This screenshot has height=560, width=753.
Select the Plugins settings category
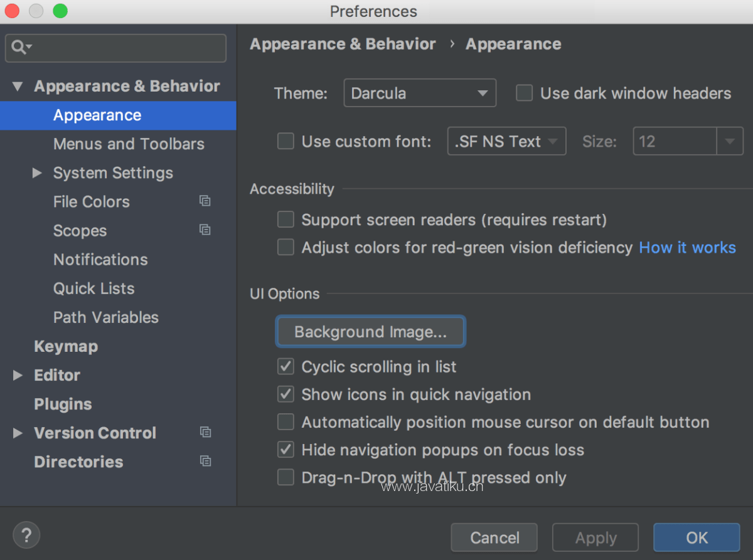click(63, 404)
